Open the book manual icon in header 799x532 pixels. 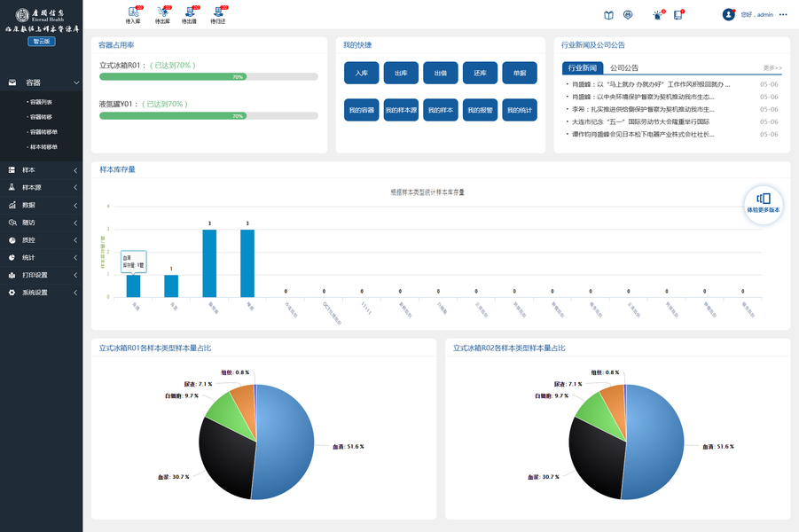[608, 15]
